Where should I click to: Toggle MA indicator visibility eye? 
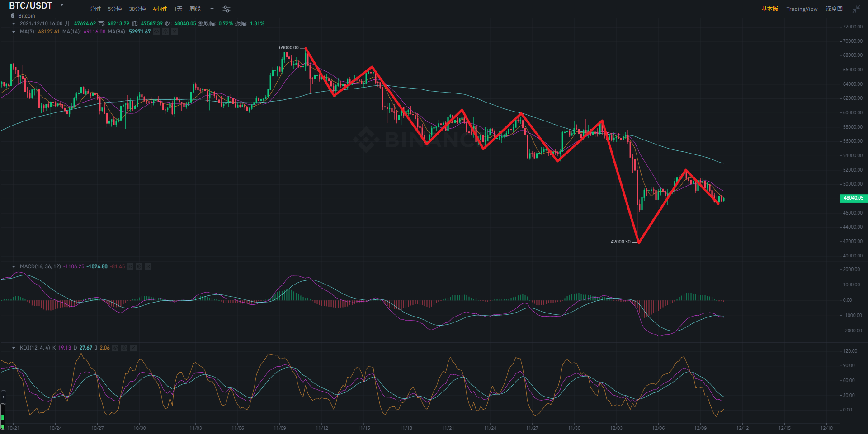[156, 32]
